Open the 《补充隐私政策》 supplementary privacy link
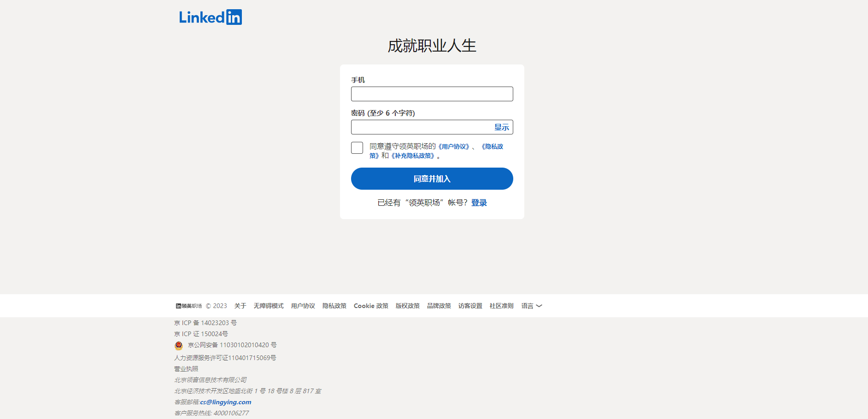 (414, 156)
